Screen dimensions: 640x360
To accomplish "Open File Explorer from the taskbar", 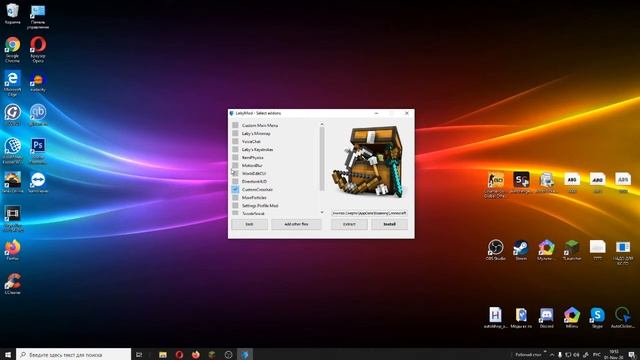I will click(163, 355).
